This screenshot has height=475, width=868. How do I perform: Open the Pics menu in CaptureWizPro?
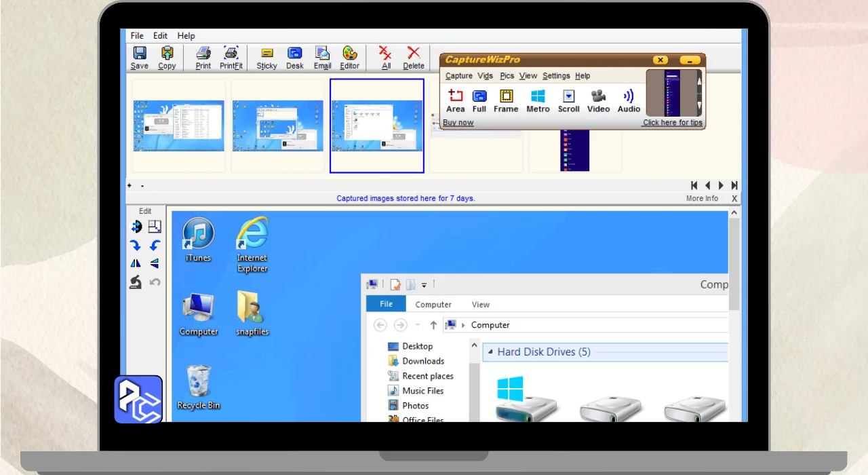507,76
